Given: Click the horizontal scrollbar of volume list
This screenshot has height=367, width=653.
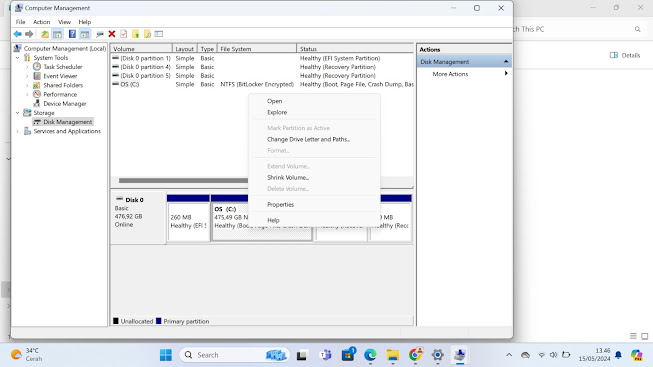Looking at the screenshot, I should pyautogui.click(x=183, y=180).
